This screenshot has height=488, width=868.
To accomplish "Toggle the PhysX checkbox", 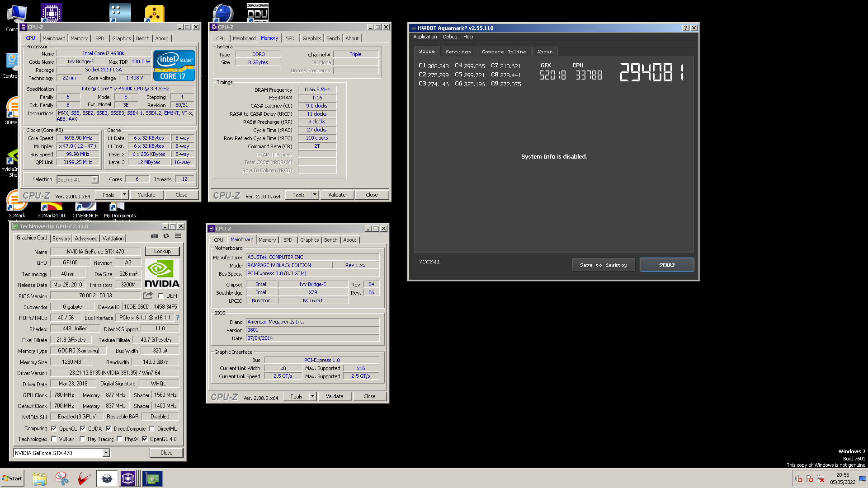I will point(119,439).
